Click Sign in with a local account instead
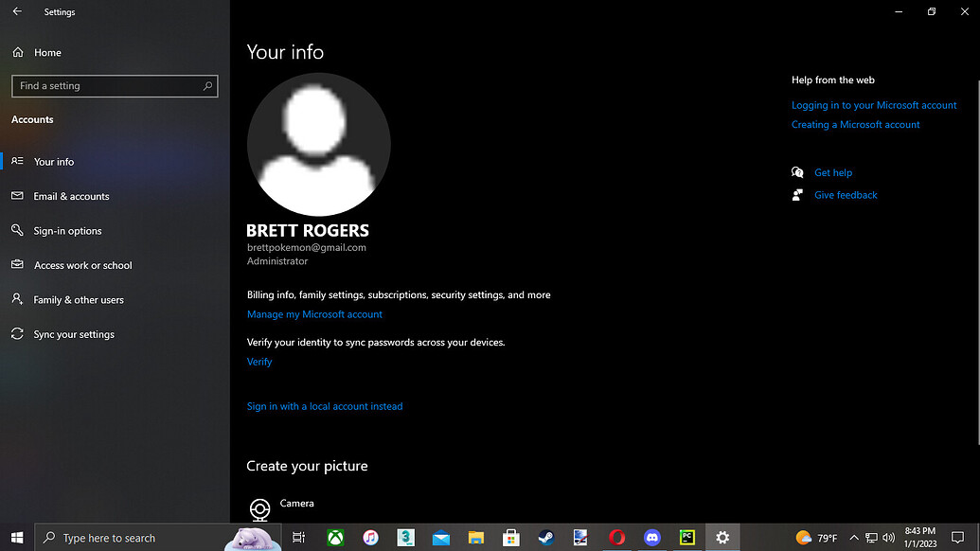Screen dimensions: 980x551 (x=325, y=406)
